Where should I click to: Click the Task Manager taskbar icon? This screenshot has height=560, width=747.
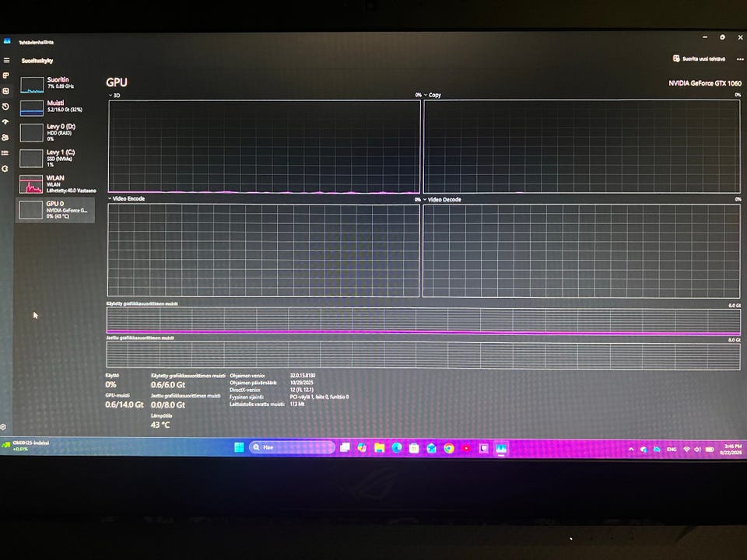point(500,449)
